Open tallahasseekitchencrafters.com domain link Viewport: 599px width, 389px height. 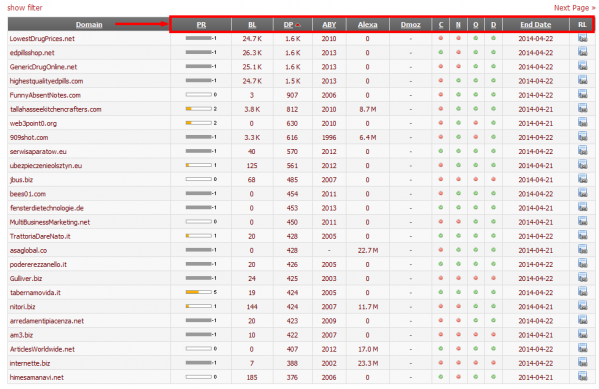click(56, 109)
